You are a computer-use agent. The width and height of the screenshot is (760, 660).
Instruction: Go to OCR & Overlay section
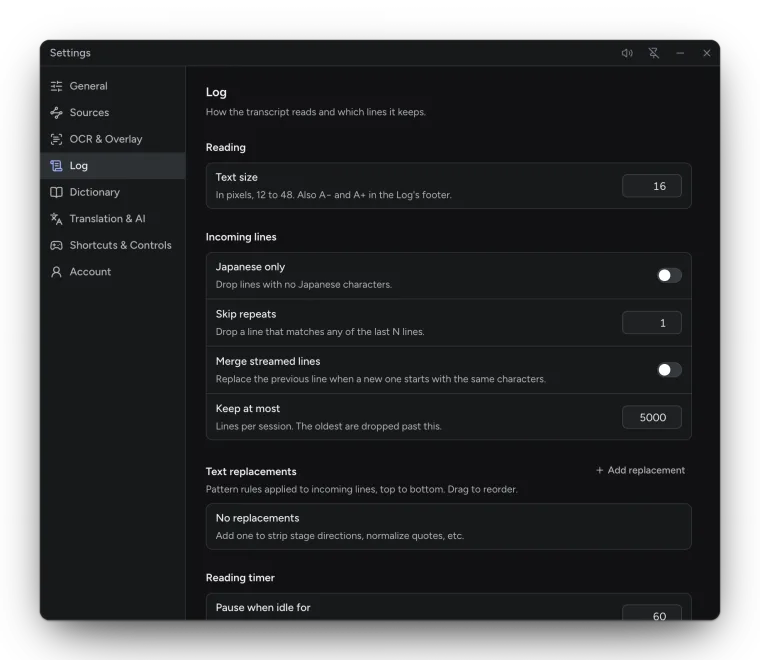(112, 139)
